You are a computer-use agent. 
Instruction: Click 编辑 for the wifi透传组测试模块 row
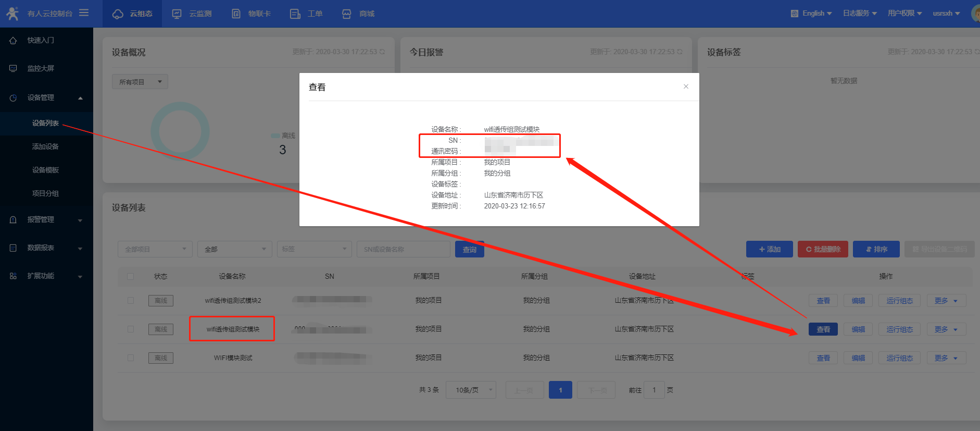858,329
